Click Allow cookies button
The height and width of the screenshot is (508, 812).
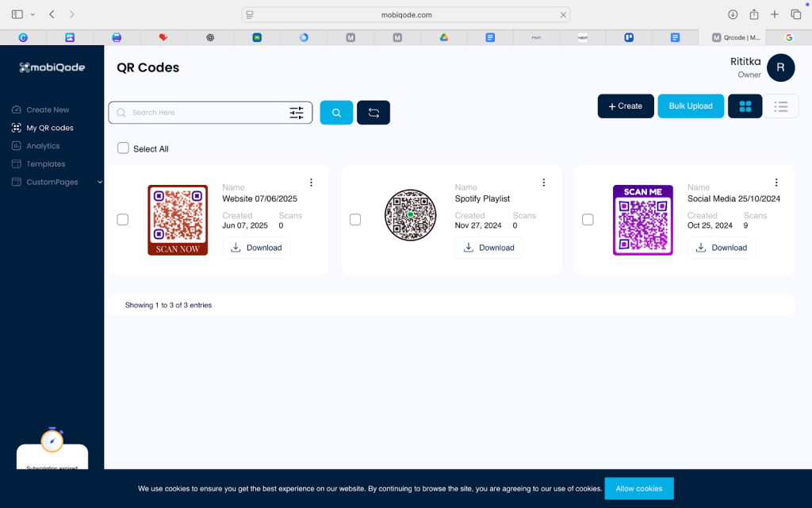638,488
